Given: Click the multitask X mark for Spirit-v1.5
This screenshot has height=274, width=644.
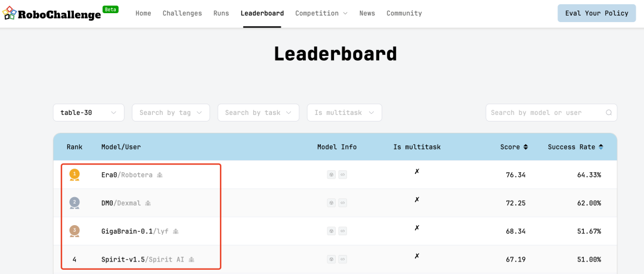Looking at the screenshot, I should (417, 256).
